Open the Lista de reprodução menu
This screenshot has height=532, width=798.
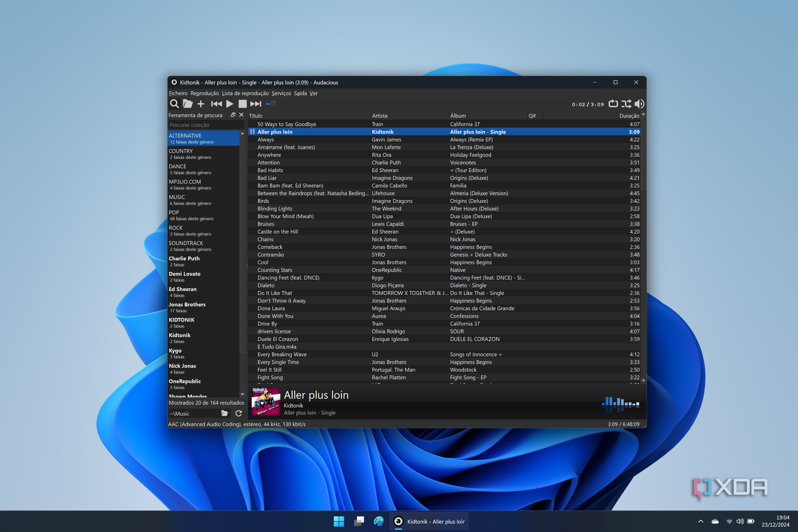(245, 93)
